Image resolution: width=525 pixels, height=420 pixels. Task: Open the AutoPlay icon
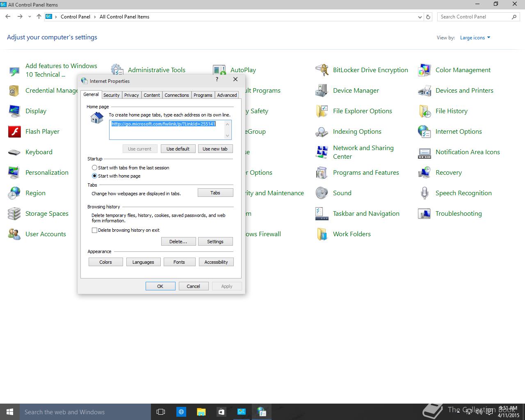tap(219, 70)
